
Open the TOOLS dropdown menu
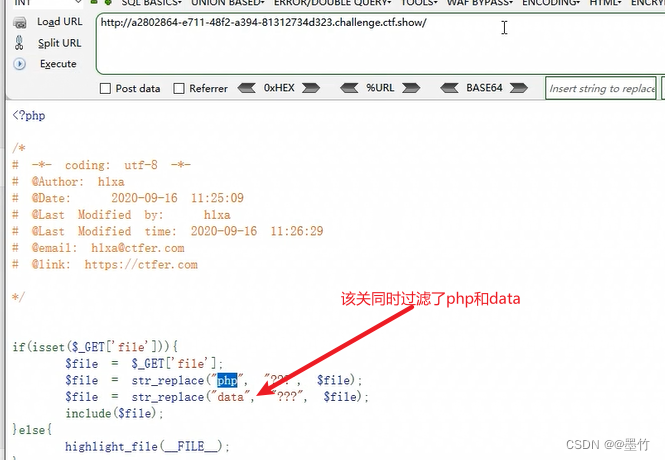[419, 3]
